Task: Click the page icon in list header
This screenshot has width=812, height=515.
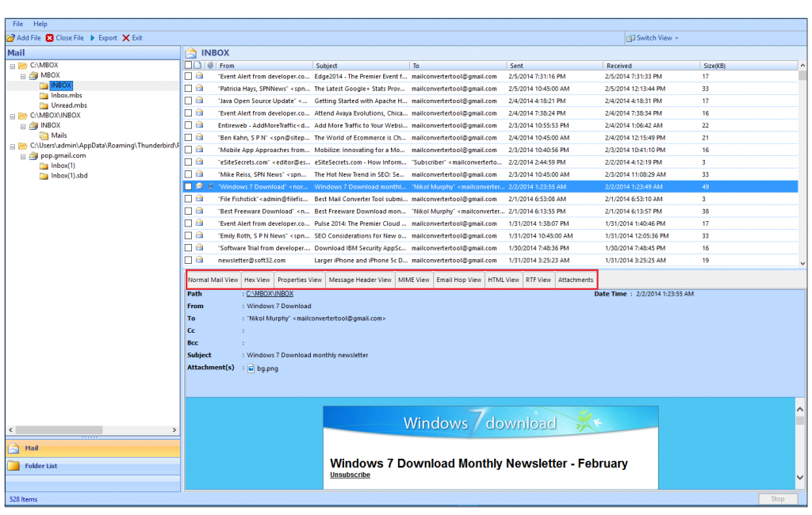Action: [x=197, y=66]
